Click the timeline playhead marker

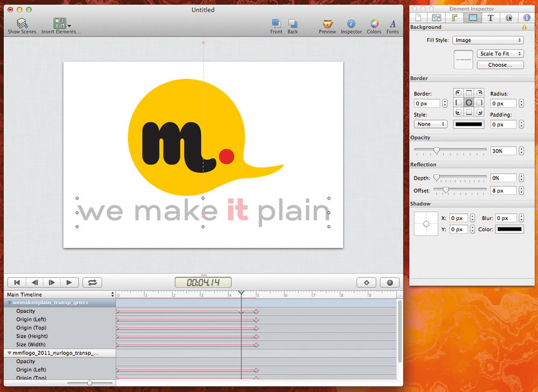pyautogui.click(x=241, y=293)
